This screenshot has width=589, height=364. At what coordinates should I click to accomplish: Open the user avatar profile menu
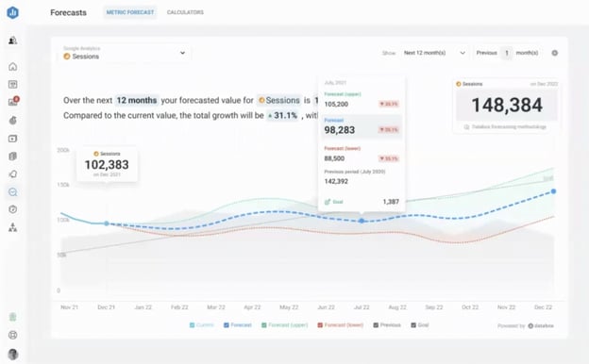[13, 355]
